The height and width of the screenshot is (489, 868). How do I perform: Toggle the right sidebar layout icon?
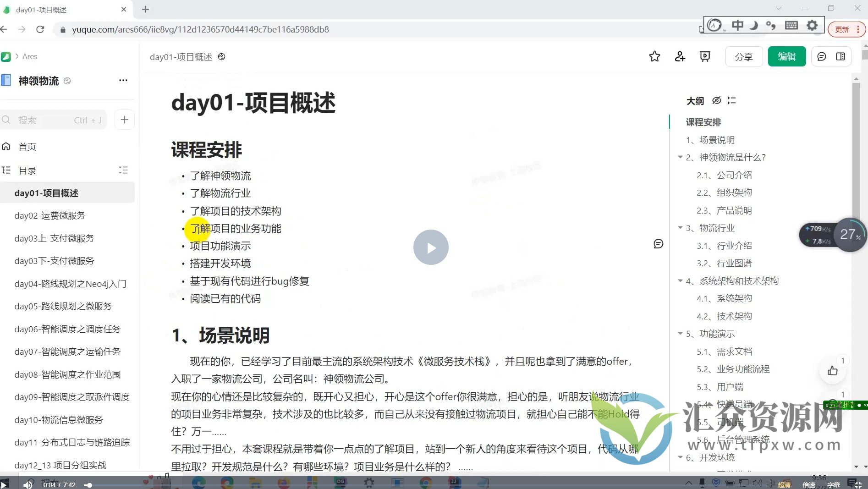point(841,56)
